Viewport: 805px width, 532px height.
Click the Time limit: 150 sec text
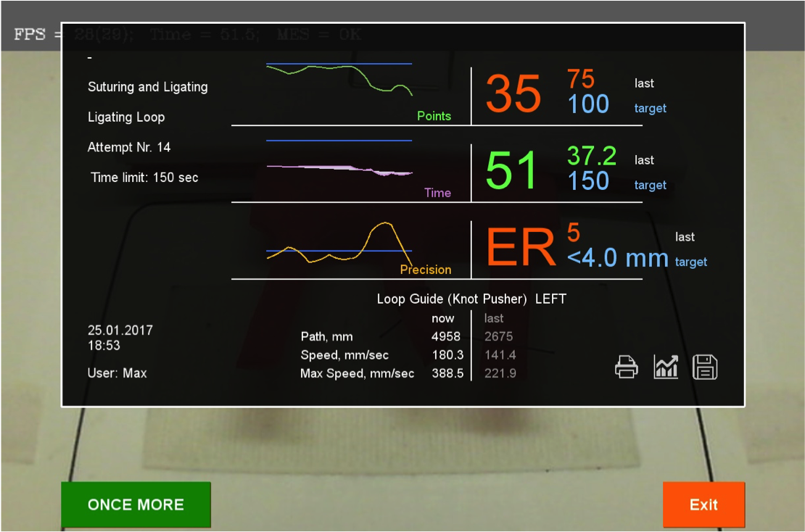[x=144, y=178]
